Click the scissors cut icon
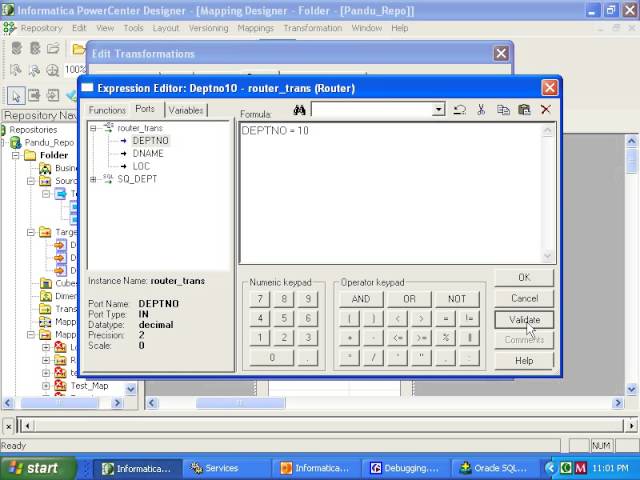This screenshot has height=480, width=640. (481, 110)
